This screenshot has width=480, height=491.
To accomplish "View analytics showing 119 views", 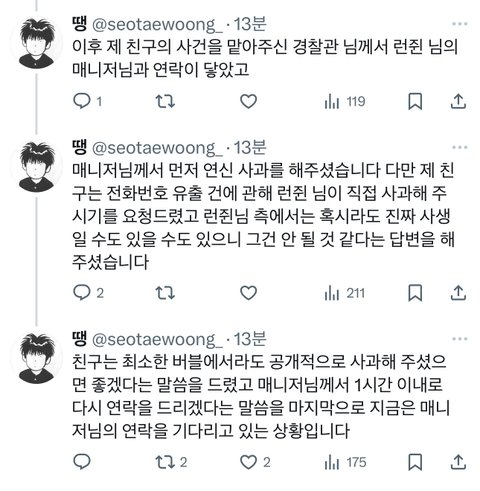I will point(345,101).
